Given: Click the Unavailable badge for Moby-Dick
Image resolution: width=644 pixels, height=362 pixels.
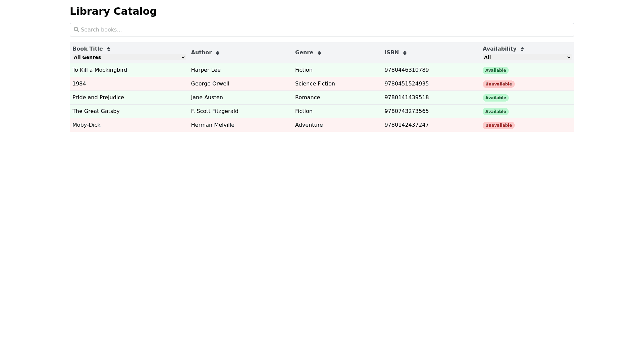Looking at the screenshot, I should coord(498,125).
